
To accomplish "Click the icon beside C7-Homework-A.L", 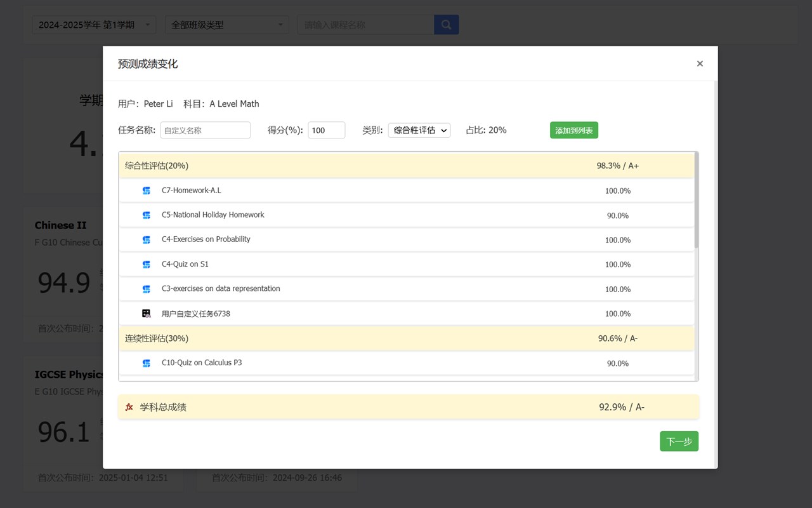I will coord(147,190).
